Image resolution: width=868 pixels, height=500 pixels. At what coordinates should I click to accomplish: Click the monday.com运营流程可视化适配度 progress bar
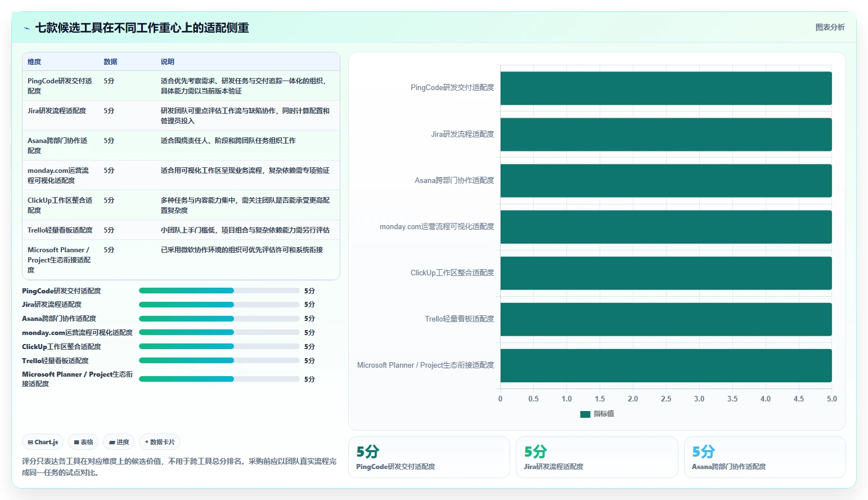click(x=219, y=333)
